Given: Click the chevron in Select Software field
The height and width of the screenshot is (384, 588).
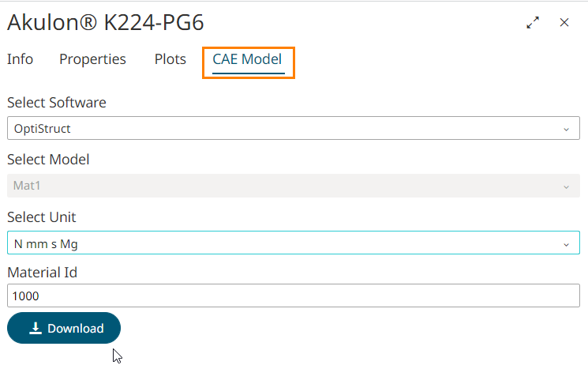Looking at the screenshot, I should pyautogui.click(x=566, y=129).
